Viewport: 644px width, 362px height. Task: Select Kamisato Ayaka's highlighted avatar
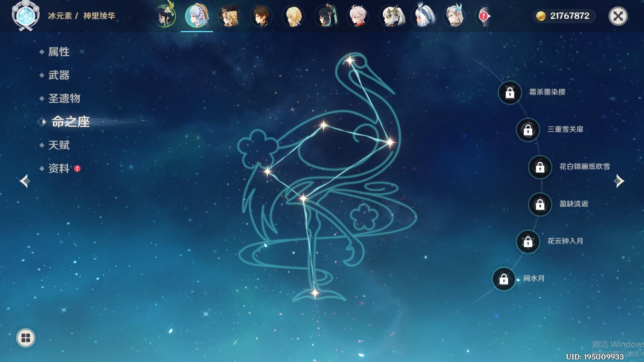197,16
